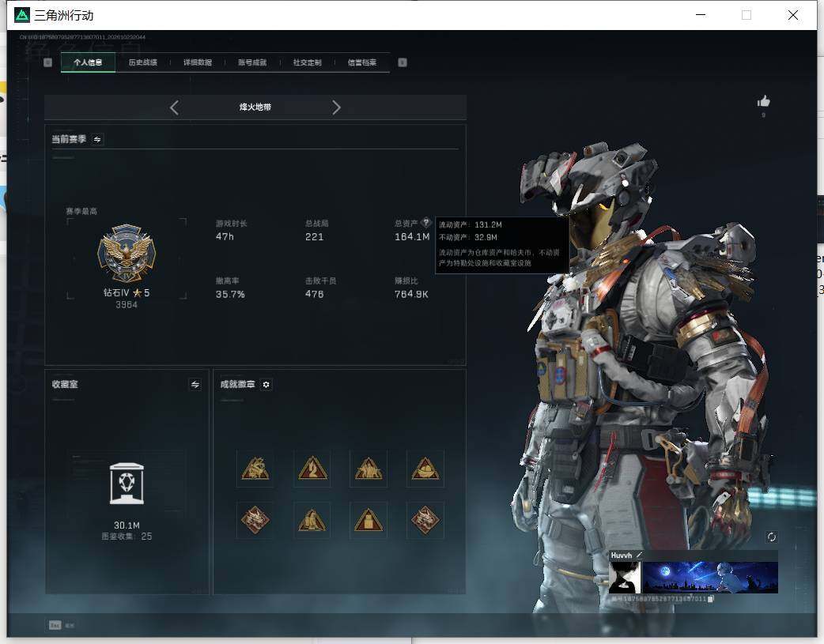The width and height of the screenshot is (824, 644).
Task: Click the 47h play time value
Action: tap(225, 237)
